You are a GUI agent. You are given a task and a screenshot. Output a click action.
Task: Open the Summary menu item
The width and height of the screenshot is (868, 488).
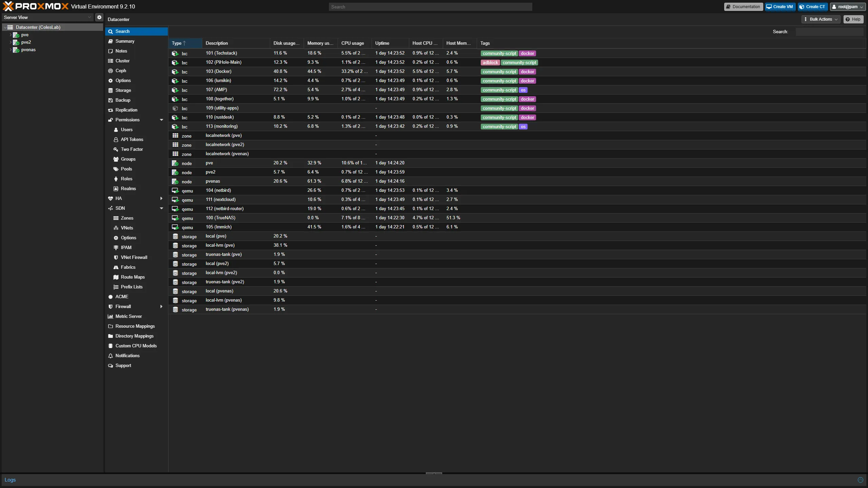136,41
